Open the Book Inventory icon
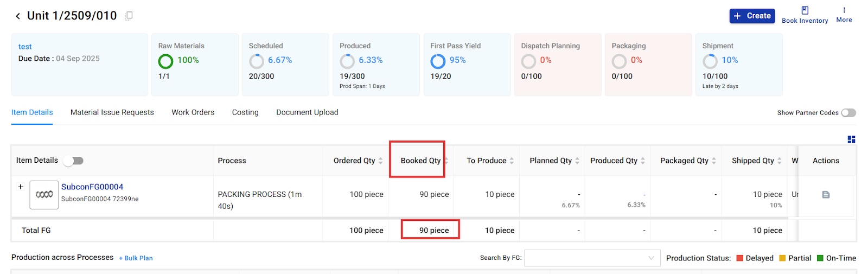The image size is (868, 274). pos(805,10)
